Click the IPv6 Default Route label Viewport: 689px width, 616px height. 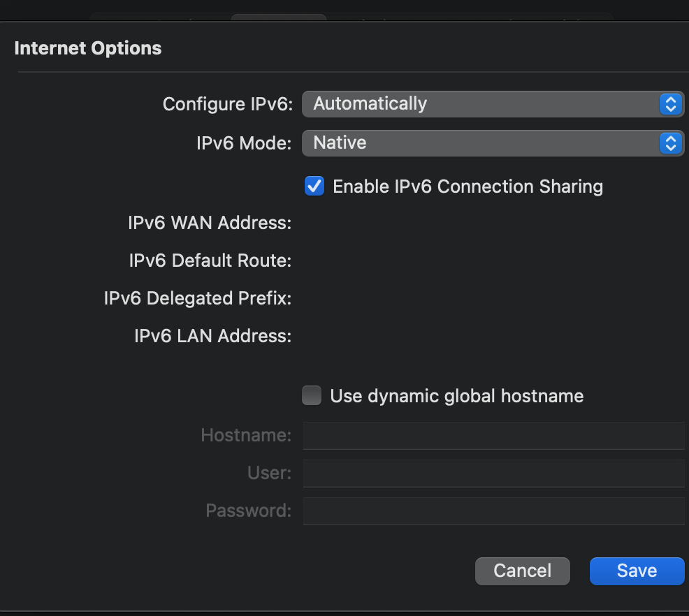[210, 261]
